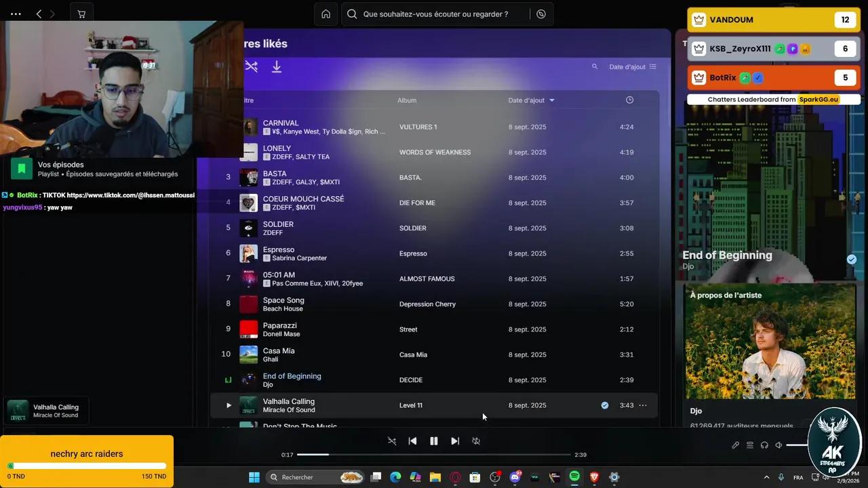Sort by duration clock column icon
The height and width of the screenshot is (488, 868).
click(x=629, y=100)
